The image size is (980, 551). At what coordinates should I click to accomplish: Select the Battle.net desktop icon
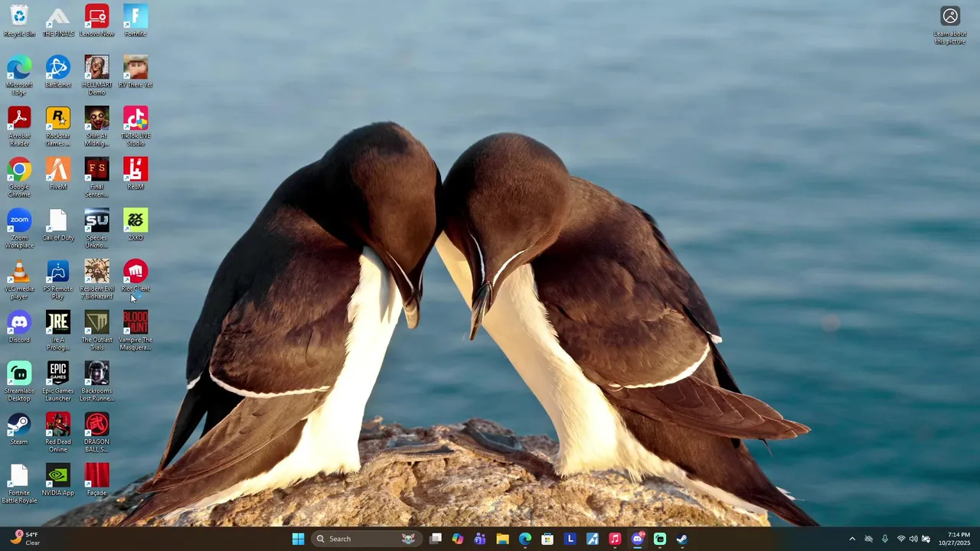58,72
